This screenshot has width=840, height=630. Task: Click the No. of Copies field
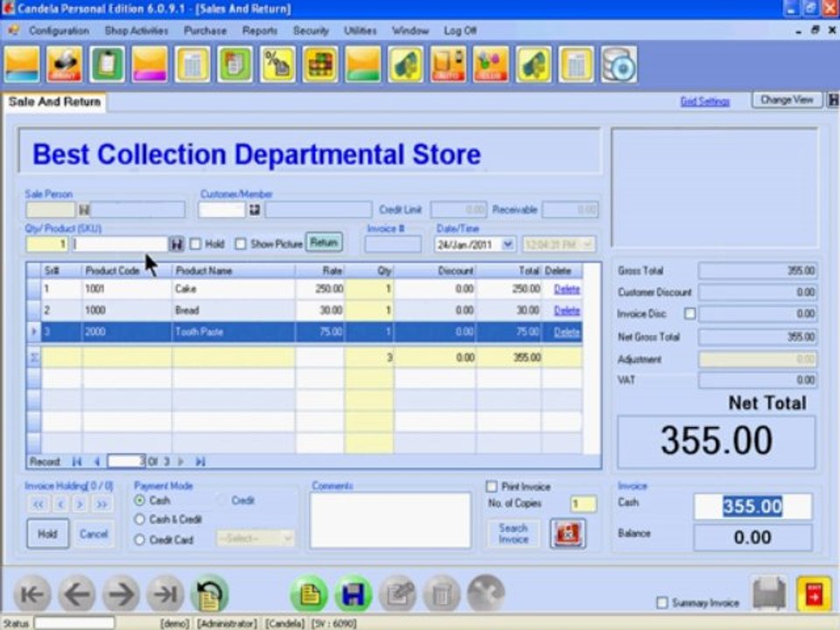(x=583, y=504)
